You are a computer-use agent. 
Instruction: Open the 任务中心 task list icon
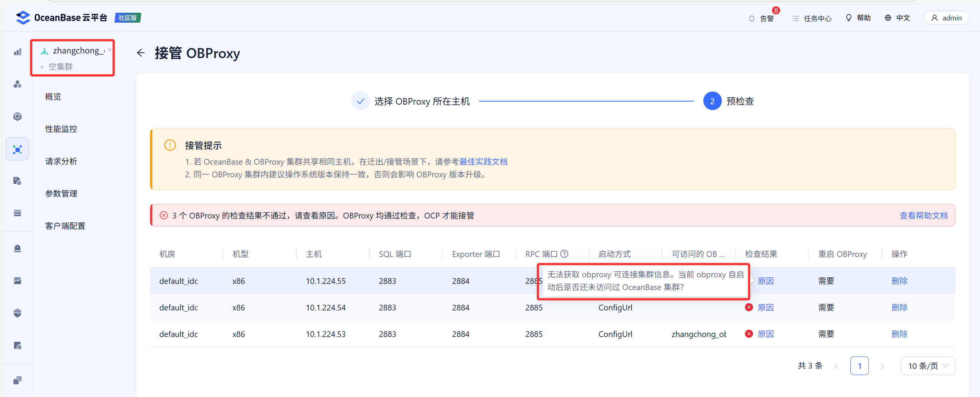pos(795,18)
